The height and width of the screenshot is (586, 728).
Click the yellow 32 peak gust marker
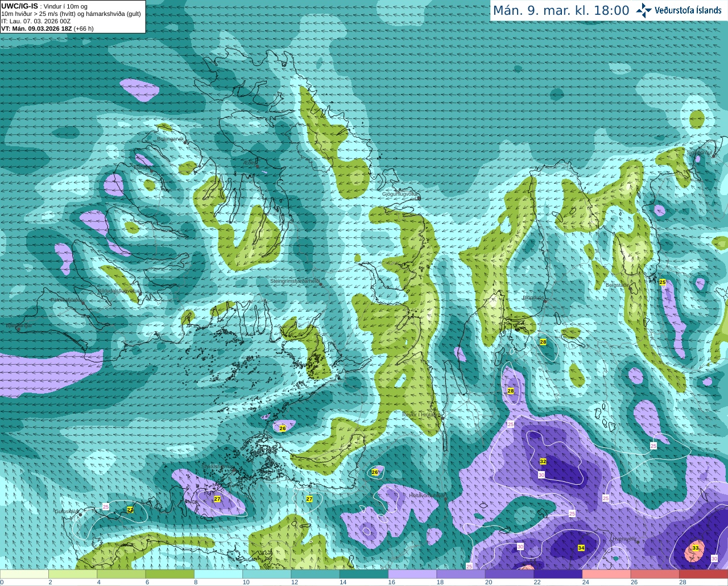coord(543,461)
